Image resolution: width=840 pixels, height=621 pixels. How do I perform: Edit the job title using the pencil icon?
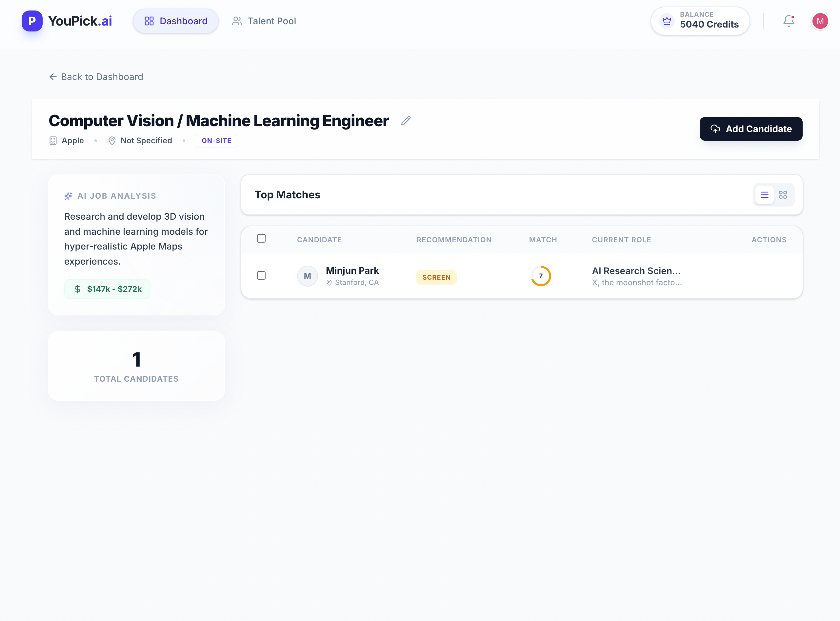(x=406, y=121)
